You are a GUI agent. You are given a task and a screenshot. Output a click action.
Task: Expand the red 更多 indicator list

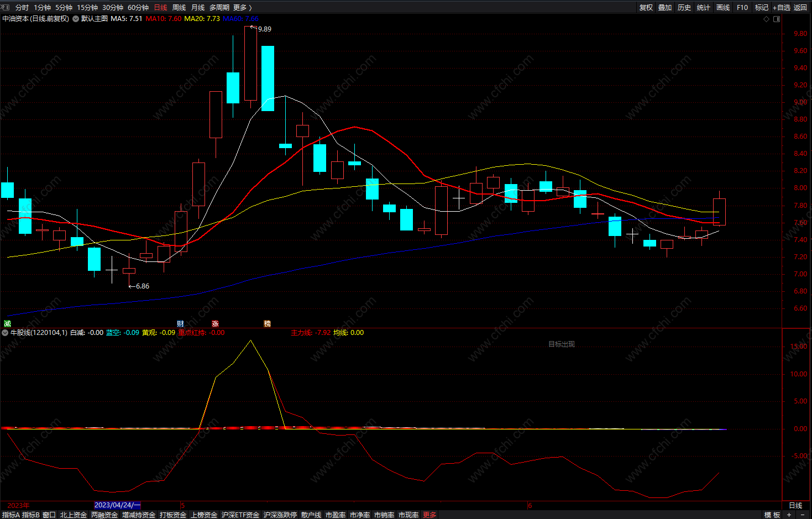[429, 515]
